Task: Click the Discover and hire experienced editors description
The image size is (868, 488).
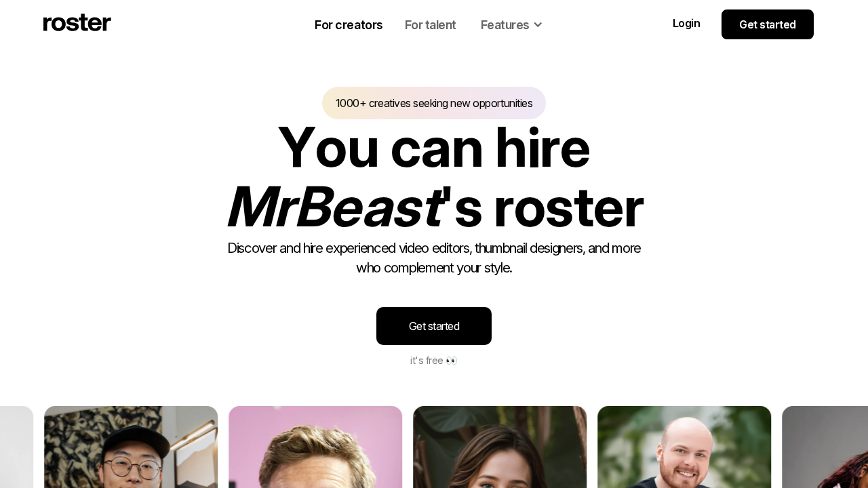Action: [x=434, y=258]
